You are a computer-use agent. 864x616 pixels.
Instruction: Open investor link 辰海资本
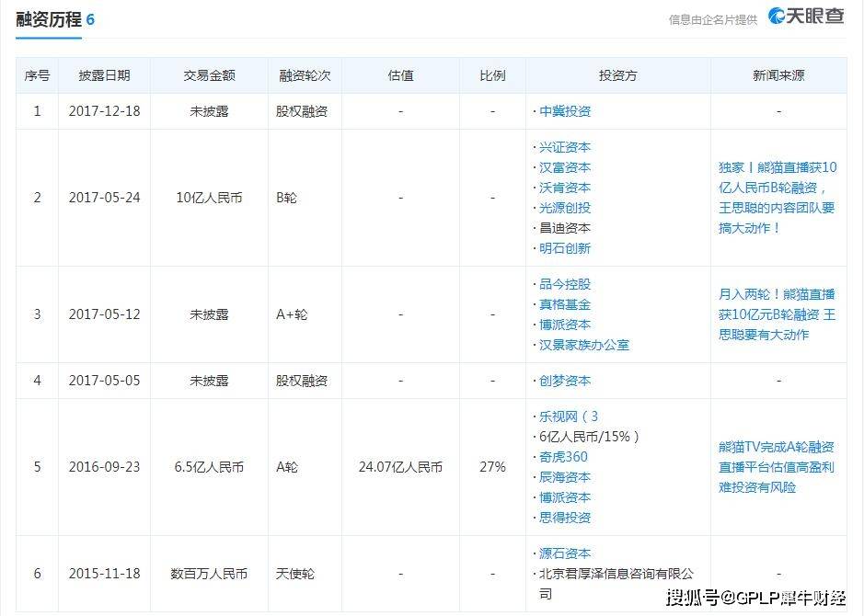[565, 477]
